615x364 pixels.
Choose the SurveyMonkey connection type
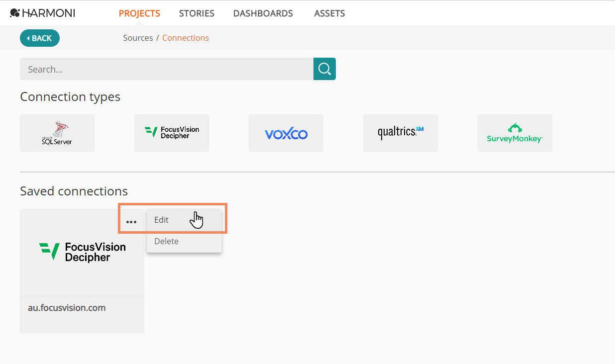(x=515, y=133)
